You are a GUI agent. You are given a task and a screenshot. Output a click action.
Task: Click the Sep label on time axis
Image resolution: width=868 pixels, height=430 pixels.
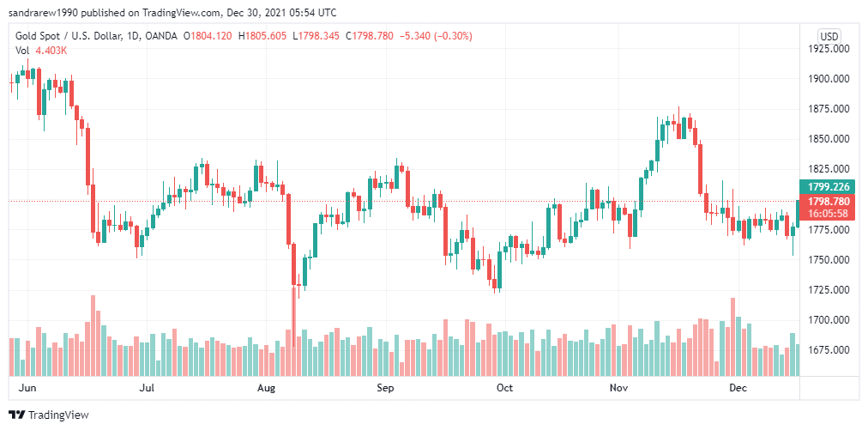385,388
